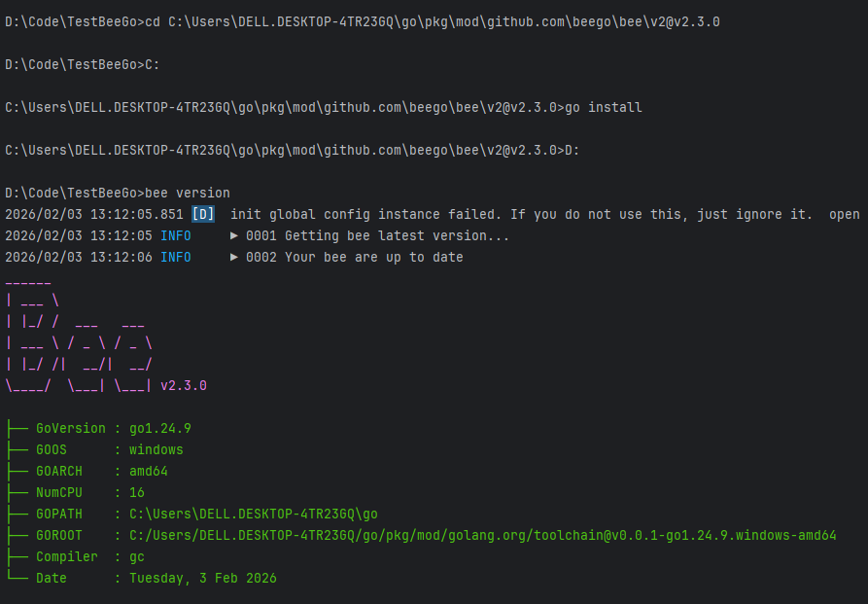The width and height of the screenshot is (868, 604).
Task: Click the pink Bee ASCII art logo
Action: click(x=79, y=337)
